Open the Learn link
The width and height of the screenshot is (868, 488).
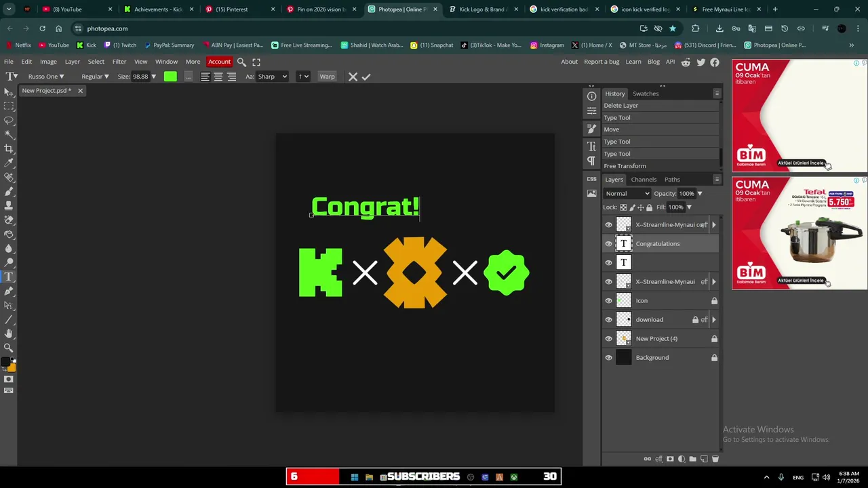(633, 62)
